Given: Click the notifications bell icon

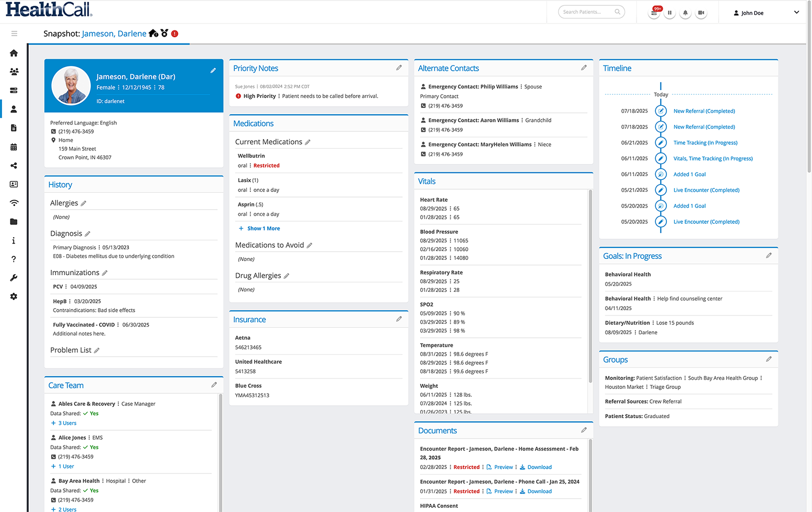Looking at the screenshot, I should coord(685,13).
